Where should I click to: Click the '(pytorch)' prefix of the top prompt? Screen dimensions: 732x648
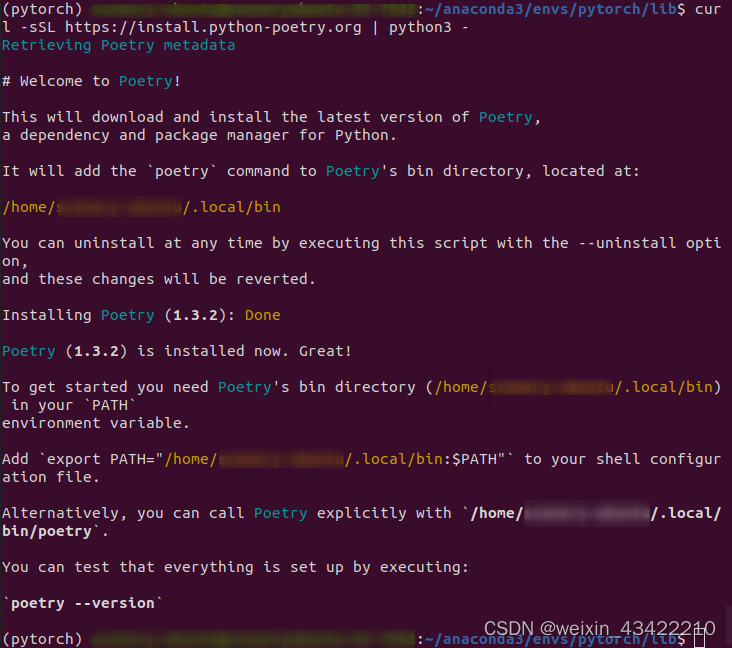42,9
